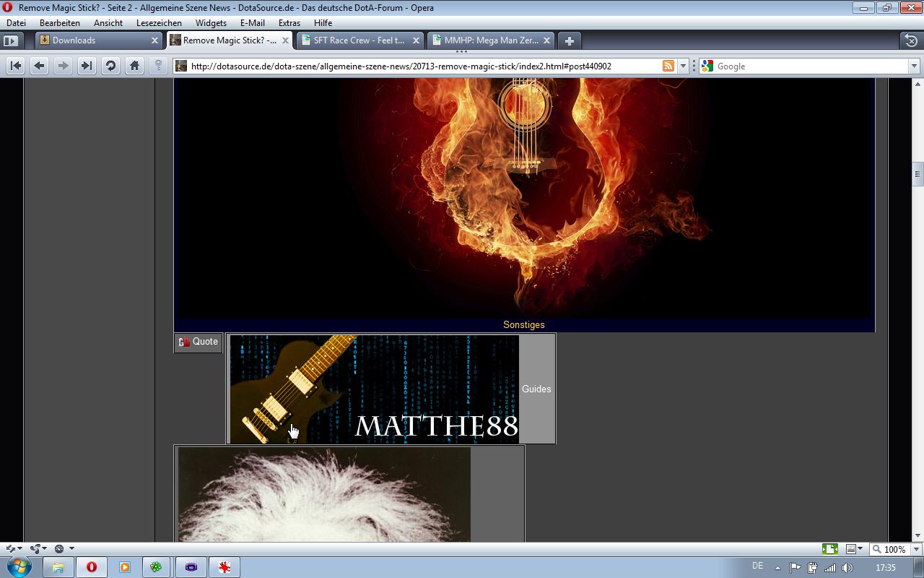Open the Lesezeichen menu
The image size is (924, 578).
pos(159,23)
